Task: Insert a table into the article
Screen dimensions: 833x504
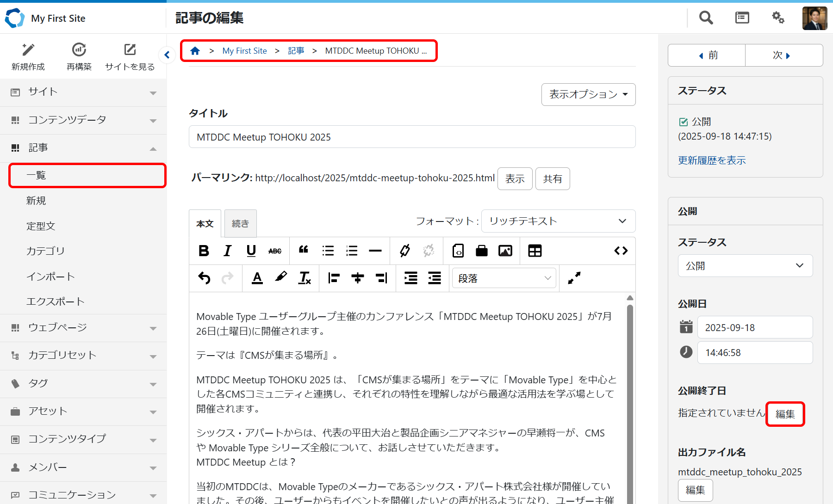Action: click(x=535, y=251)
